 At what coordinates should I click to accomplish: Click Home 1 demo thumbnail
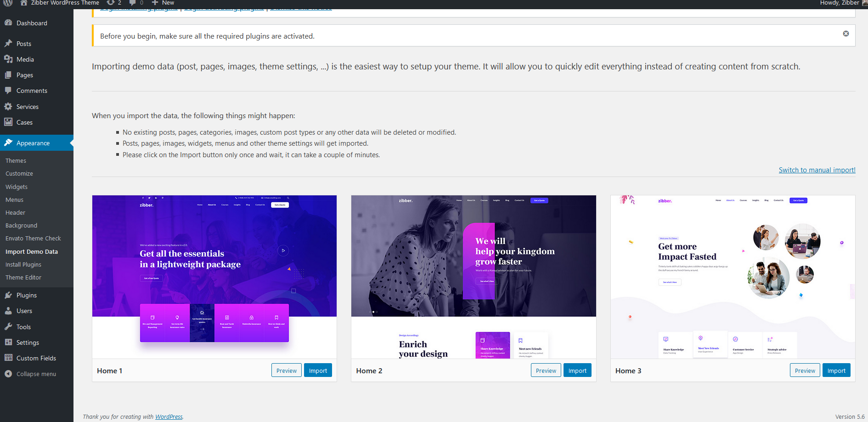click(x=214, y=277)
